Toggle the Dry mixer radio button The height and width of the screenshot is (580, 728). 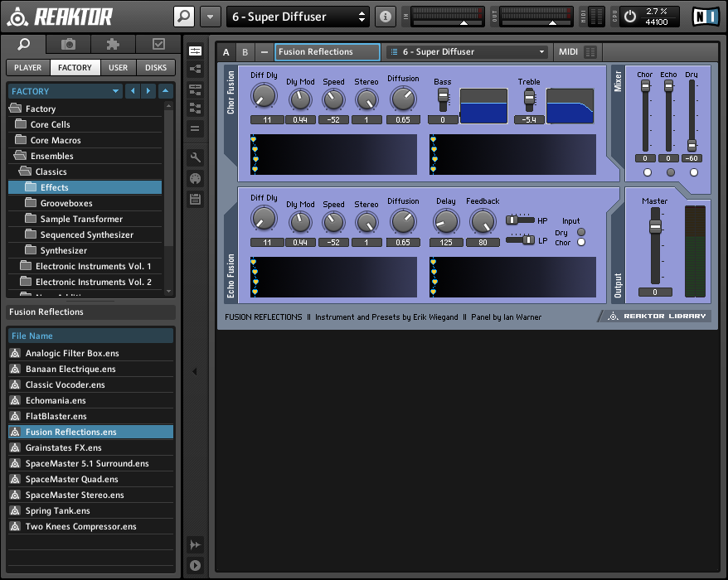click(694, 172)
